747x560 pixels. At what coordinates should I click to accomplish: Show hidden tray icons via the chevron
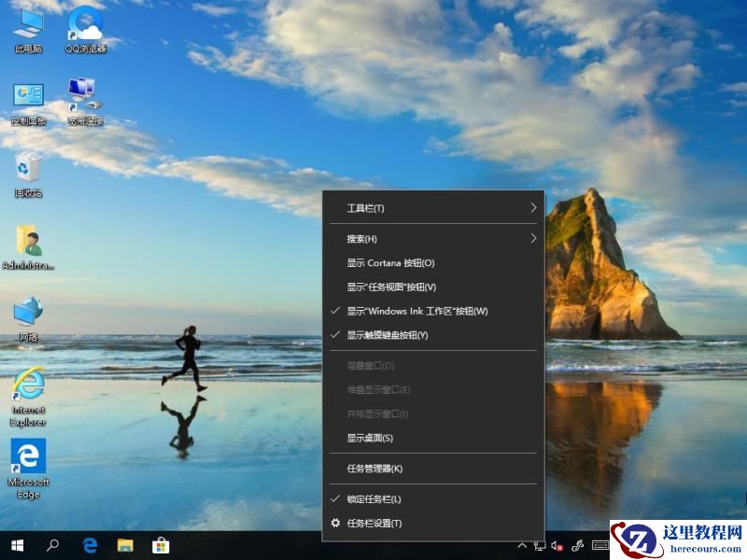[x=522, y=545]
